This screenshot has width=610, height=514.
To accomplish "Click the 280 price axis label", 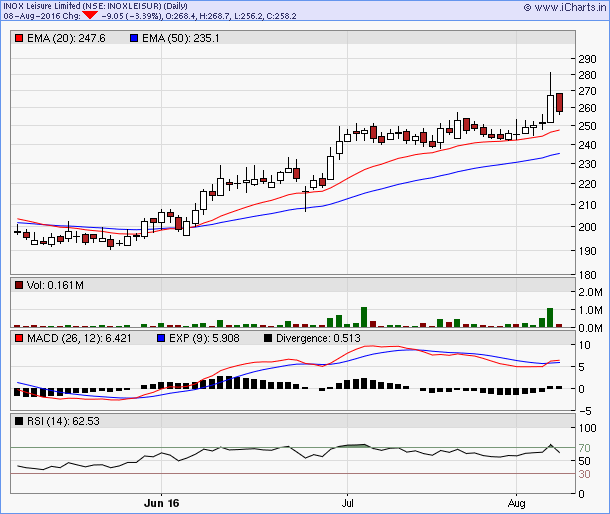I will click(587, 75).
